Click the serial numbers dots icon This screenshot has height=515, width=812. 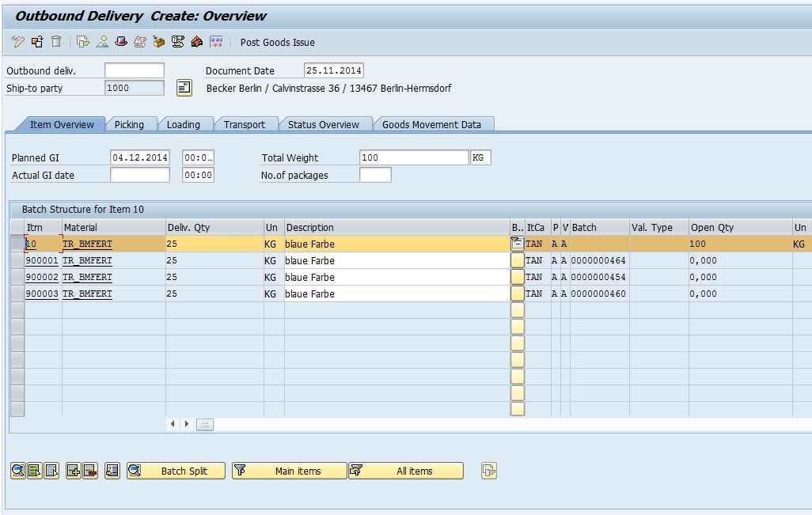[217, 42]
